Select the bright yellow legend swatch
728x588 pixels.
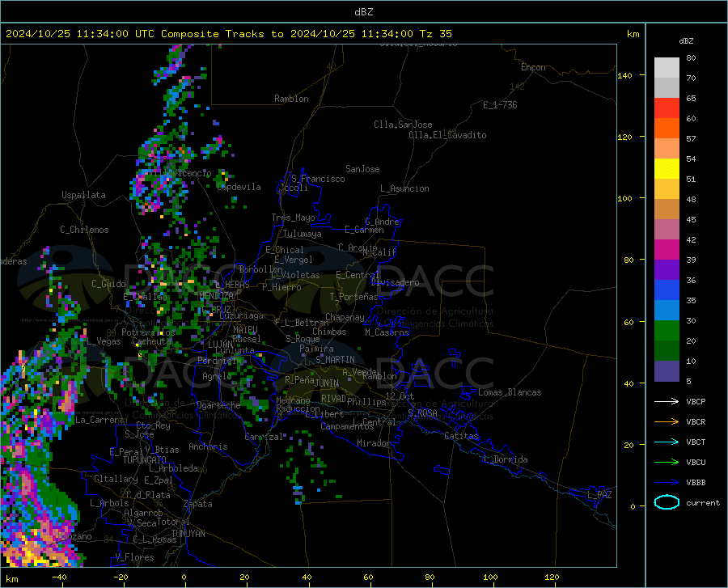click(x=667, y=168)
